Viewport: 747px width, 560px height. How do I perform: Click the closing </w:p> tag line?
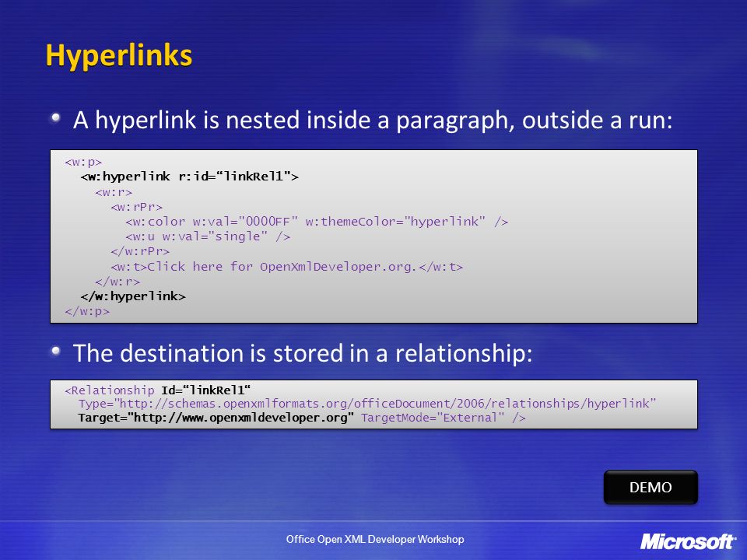click(x=87, y=311)
